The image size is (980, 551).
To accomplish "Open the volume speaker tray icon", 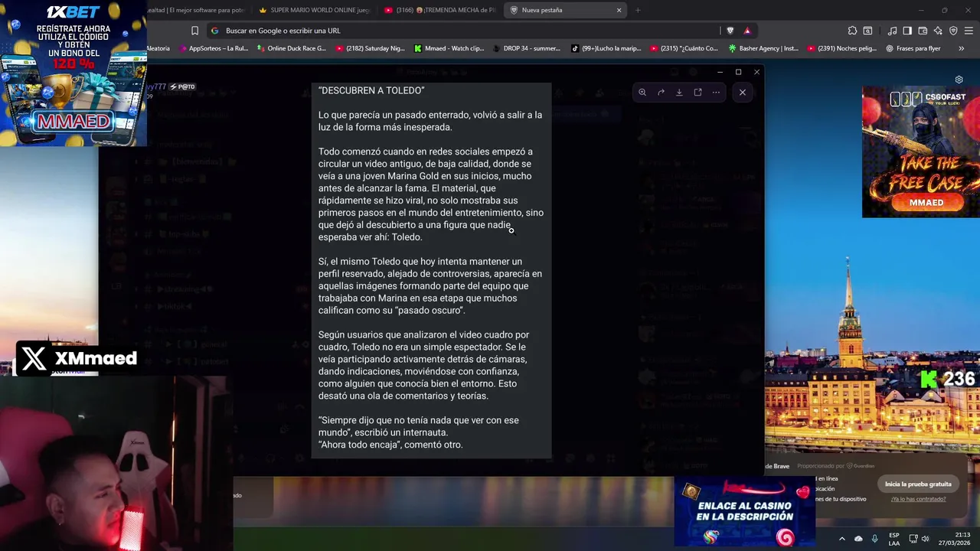I will [x=925, y=539].
